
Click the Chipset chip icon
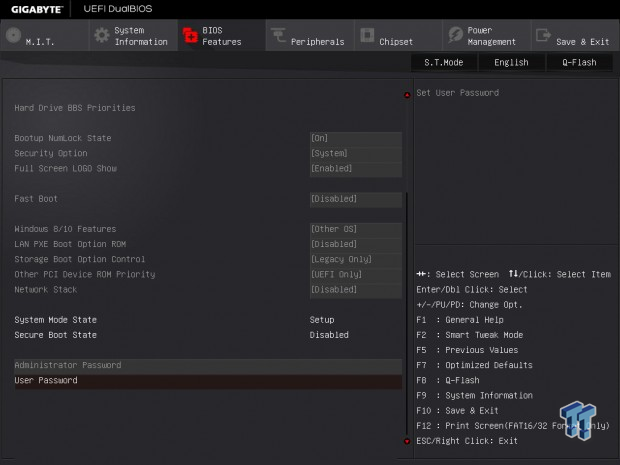point(367,35)
